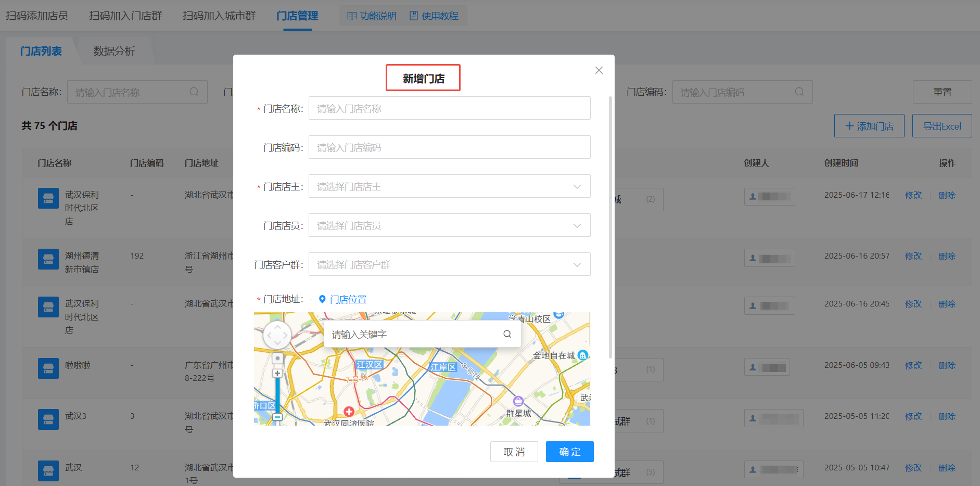Select the 门店管理 tab

click(297, 16)
